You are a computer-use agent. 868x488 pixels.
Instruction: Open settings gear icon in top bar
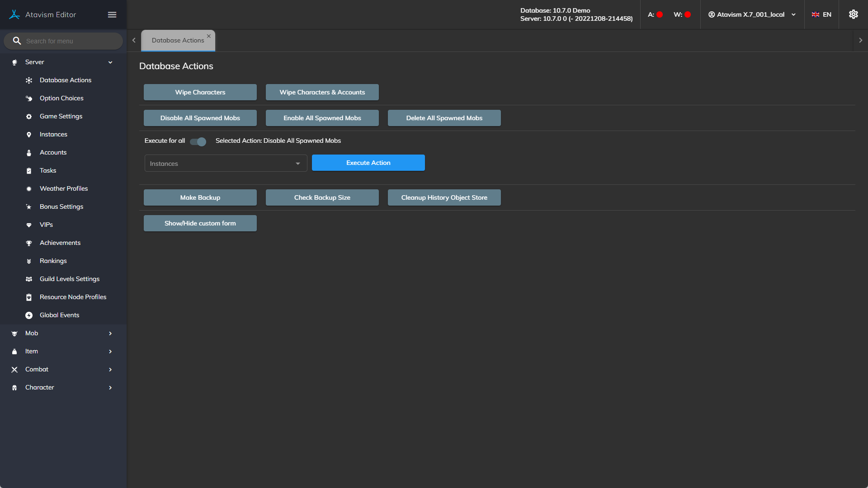point(853,14)
